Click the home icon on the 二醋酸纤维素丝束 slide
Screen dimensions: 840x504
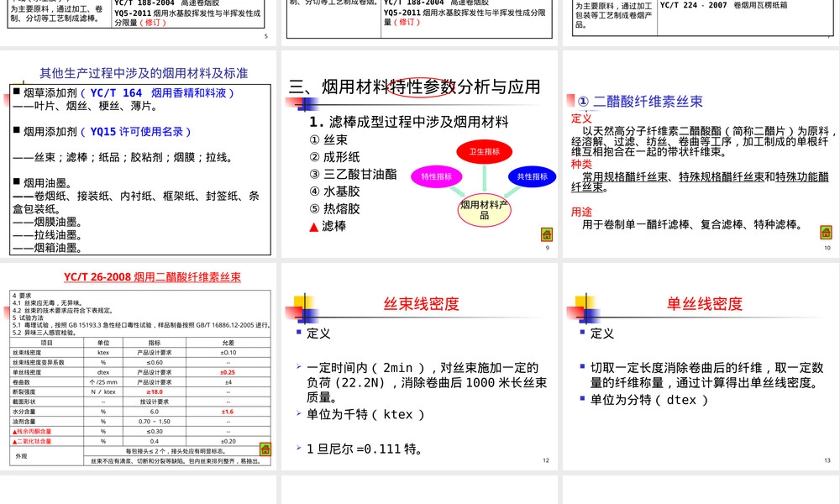826,232
